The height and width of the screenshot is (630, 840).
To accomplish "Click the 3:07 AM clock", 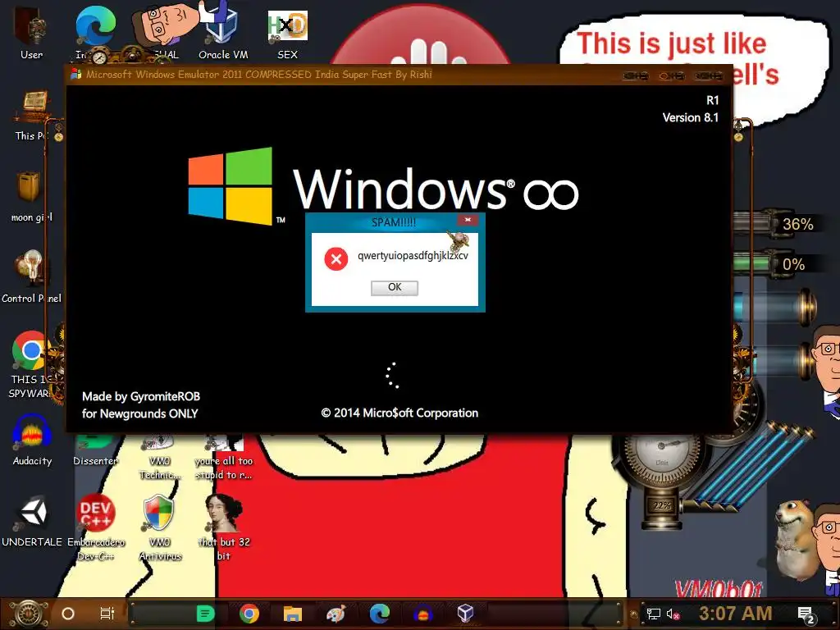I will click(x=735, y=614).
